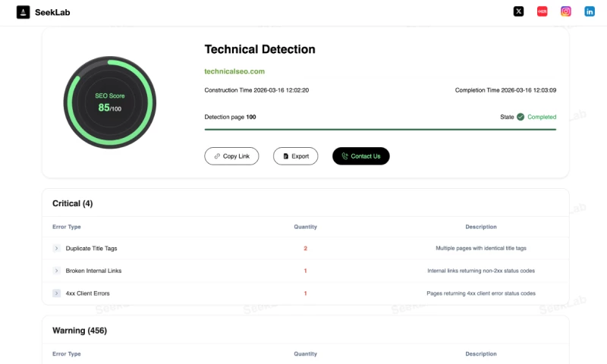Click the Contact Us button
Screen dimensions: 607x364
tap(361, 156)
